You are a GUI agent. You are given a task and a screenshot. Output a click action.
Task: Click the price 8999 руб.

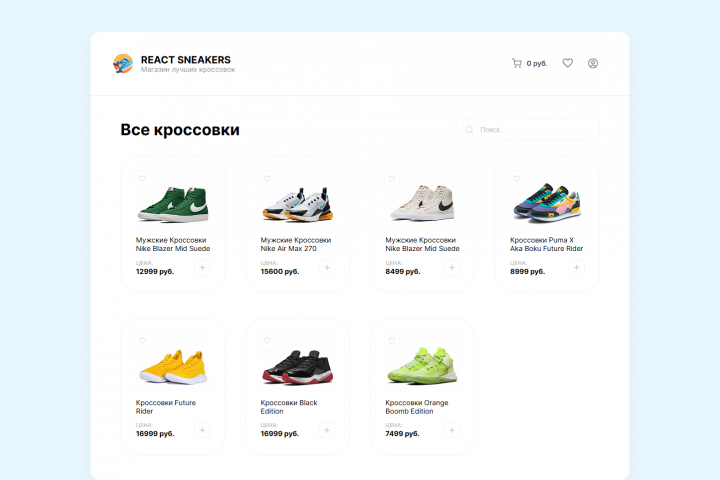coord(528,271)
